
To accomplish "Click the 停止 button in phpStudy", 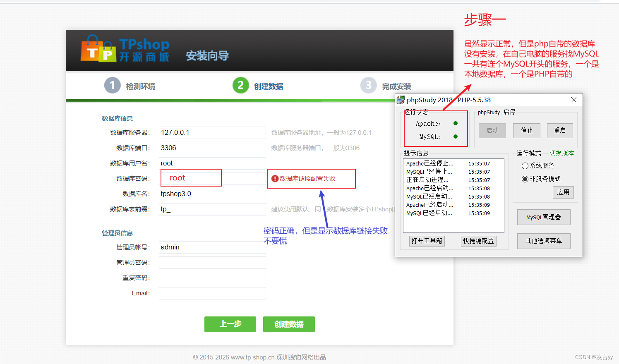I will click(527, 131).
